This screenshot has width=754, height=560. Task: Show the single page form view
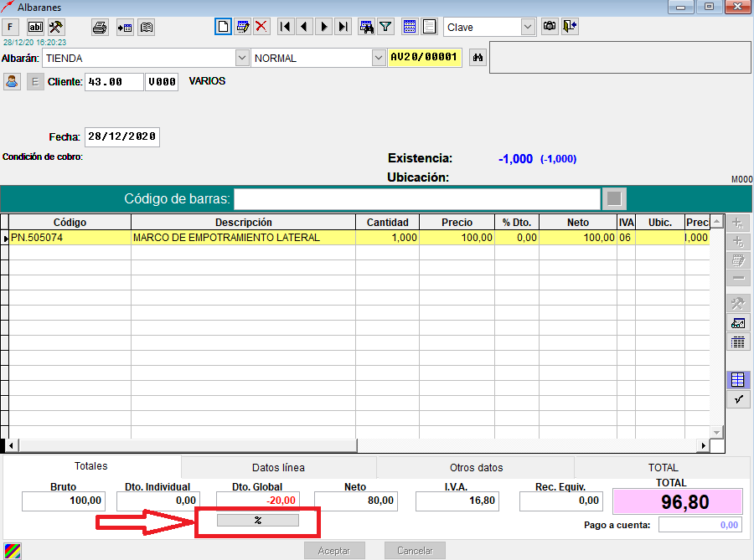(430, 27)
